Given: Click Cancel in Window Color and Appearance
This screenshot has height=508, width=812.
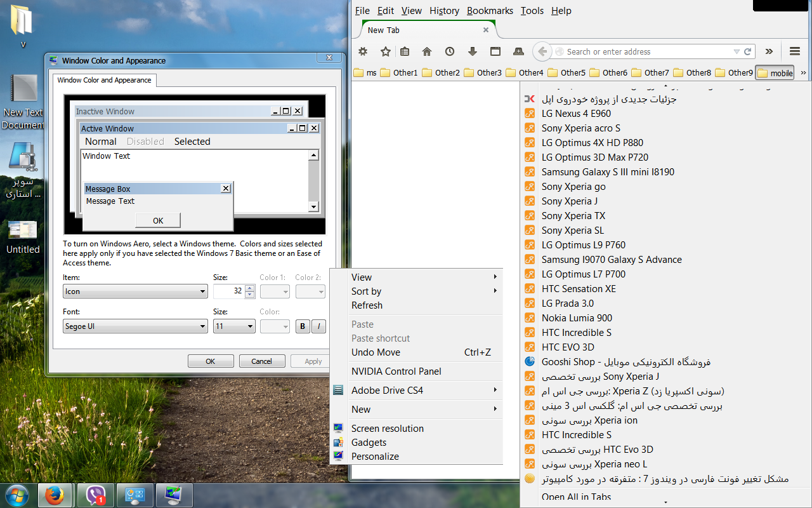Looking at the screenshot, I should tap(261, 361).
